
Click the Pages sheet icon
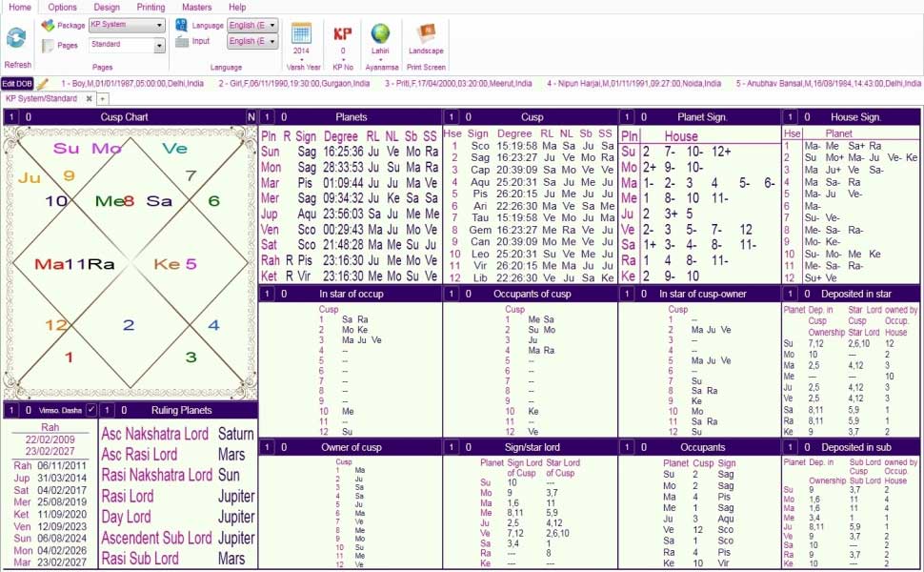[x=48, y=45]
